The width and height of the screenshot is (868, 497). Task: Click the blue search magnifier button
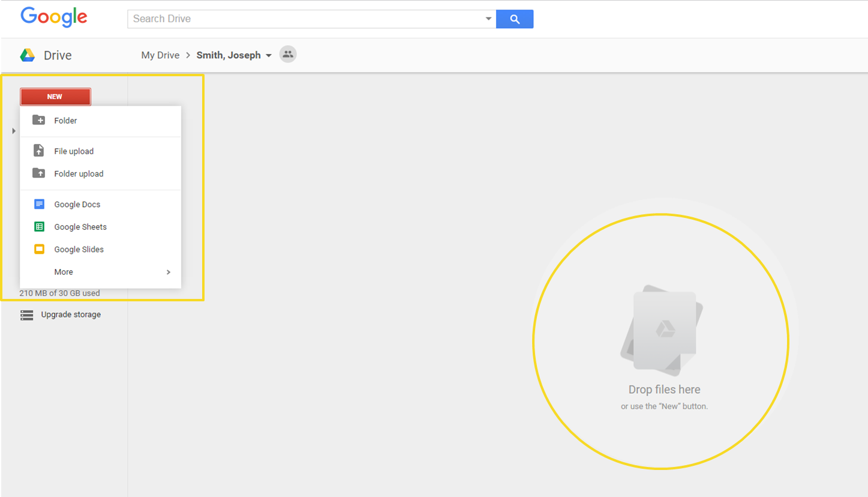tap(515, 19)
